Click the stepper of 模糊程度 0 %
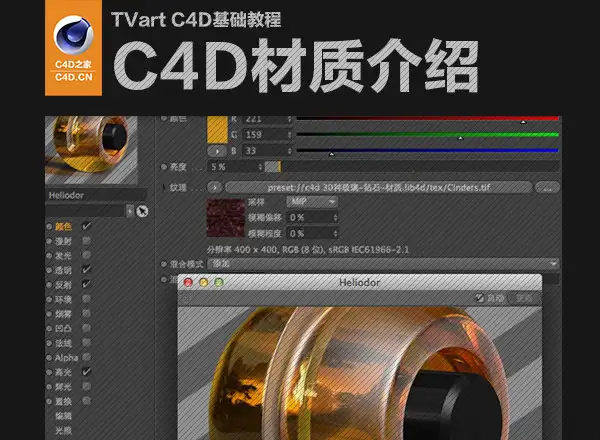The width and height of the screenshot is (600, 440). (336, 233)
